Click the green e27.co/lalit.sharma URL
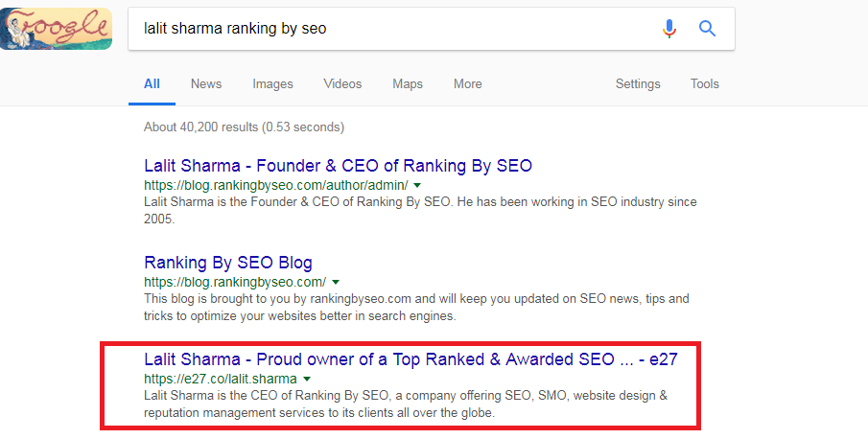 pos(221,380)
